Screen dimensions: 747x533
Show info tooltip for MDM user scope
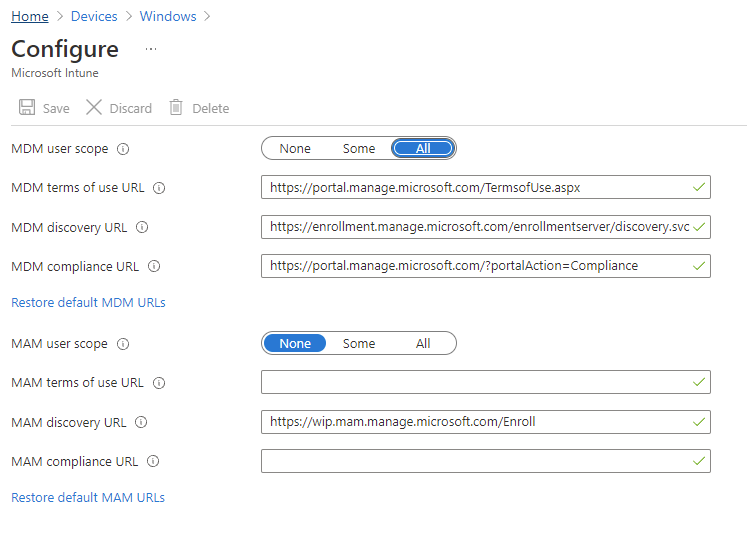pos(123,149)
